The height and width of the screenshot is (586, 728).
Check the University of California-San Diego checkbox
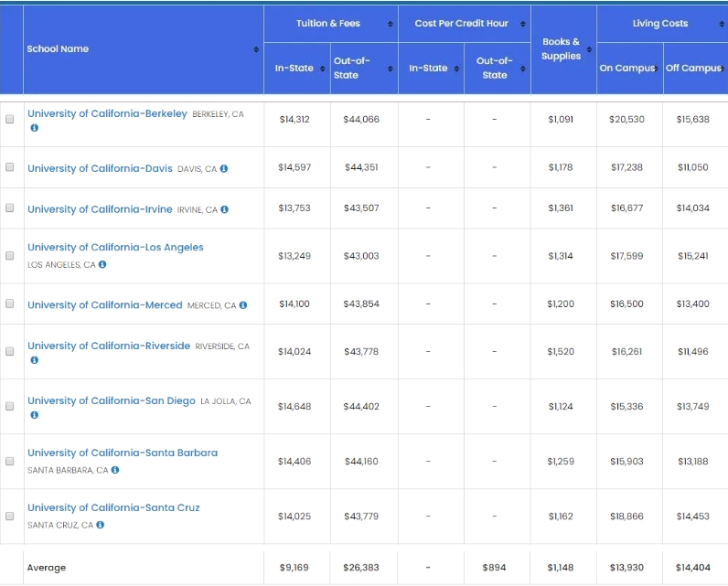coord(9,407)
